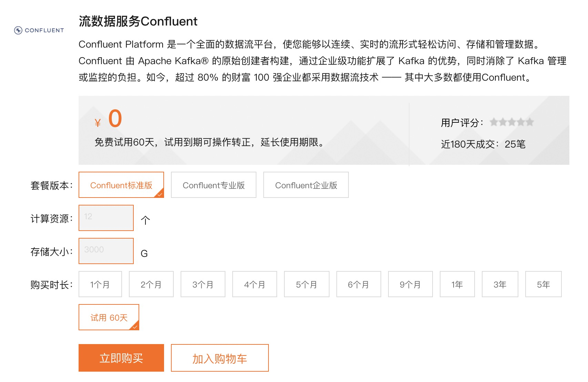Image resolution: width=588 pixels, height=382 pixels.
Task: Choose 1年 purchase duration
Action: [x=457, y=284]
